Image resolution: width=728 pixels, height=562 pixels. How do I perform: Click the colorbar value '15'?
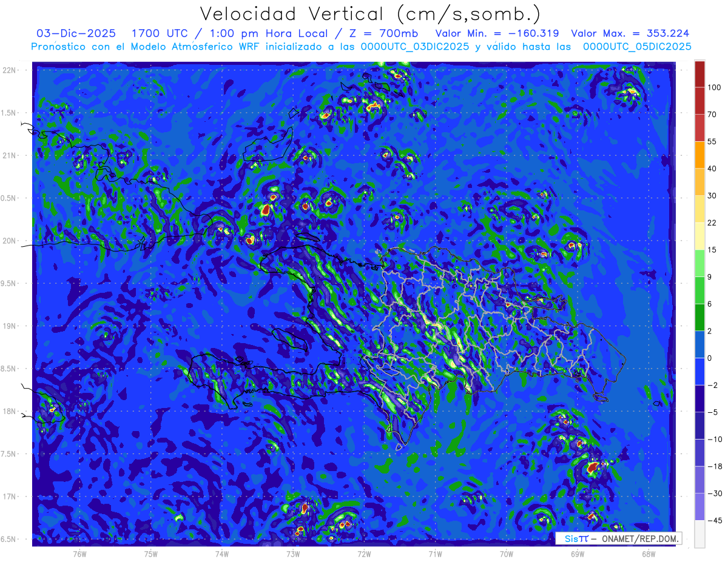point(712,250)
